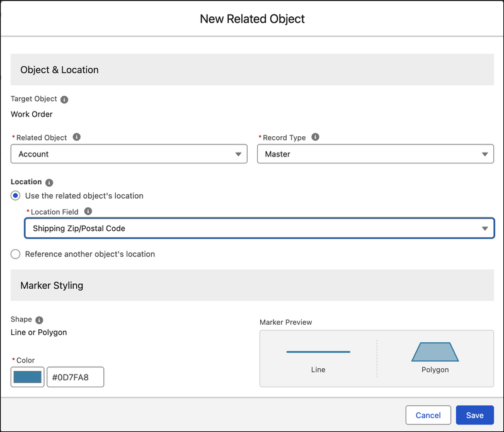Viewport: 504px width, 432px height.
Task: Click info icon next to Location
Action: point(49,182)
